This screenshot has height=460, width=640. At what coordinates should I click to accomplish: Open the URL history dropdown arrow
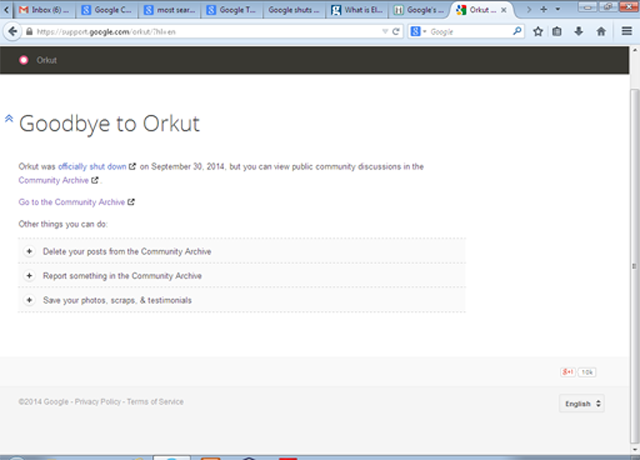(385, 31)
